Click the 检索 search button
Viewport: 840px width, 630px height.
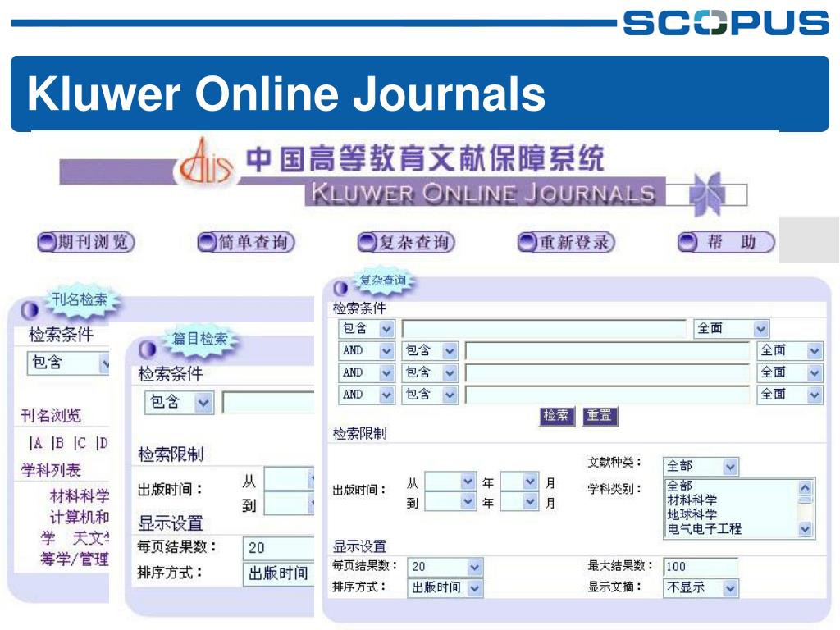click(557, 416)
